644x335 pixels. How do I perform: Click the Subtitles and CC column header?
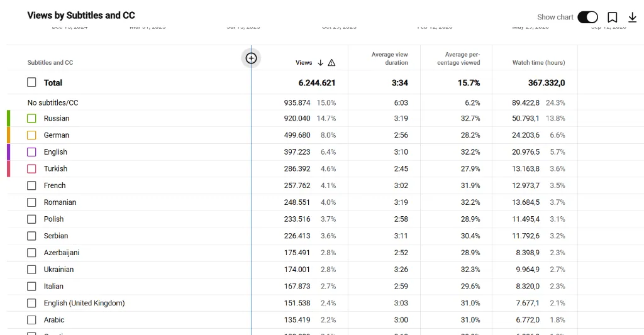click(50, 63)
